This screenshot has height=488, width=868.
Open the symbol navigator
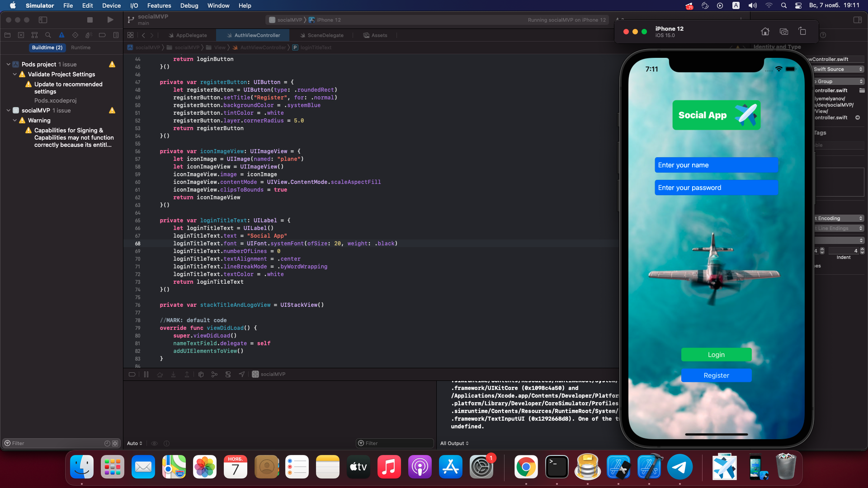click(34, 35)
